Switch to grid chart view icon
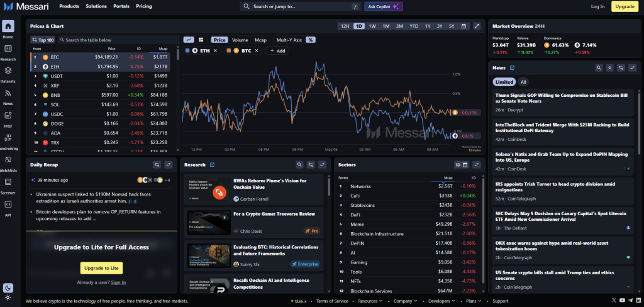The width and height of the screenshot is (644, 307). coord(201,40)
